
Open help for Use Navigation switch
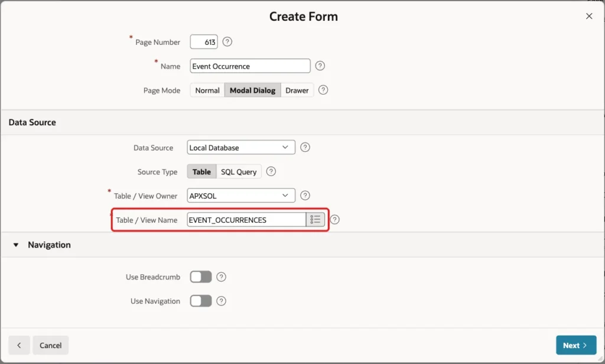click(221, 301)
